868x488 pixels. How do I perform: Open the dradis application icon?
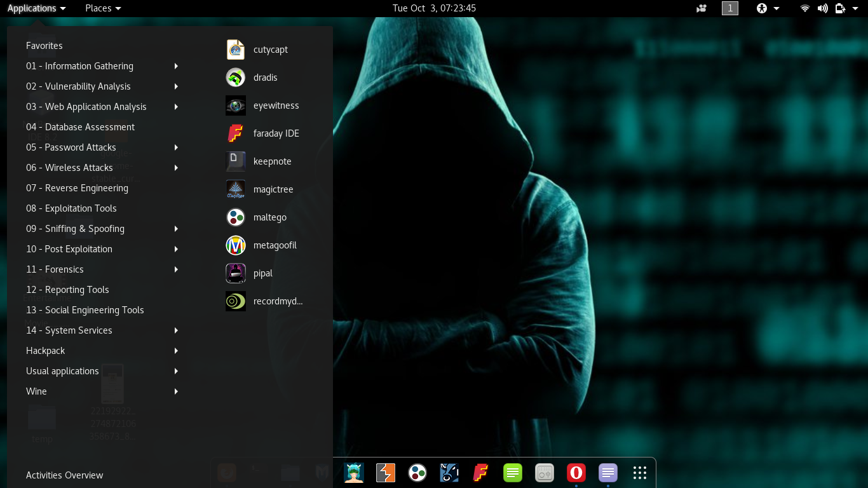tap(236, 78)
